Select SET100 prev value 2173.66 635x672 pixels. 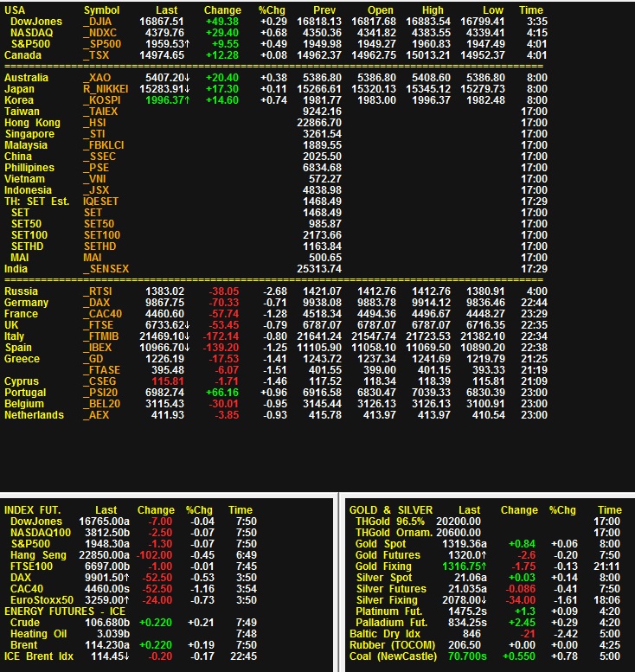tap(322, 235)
